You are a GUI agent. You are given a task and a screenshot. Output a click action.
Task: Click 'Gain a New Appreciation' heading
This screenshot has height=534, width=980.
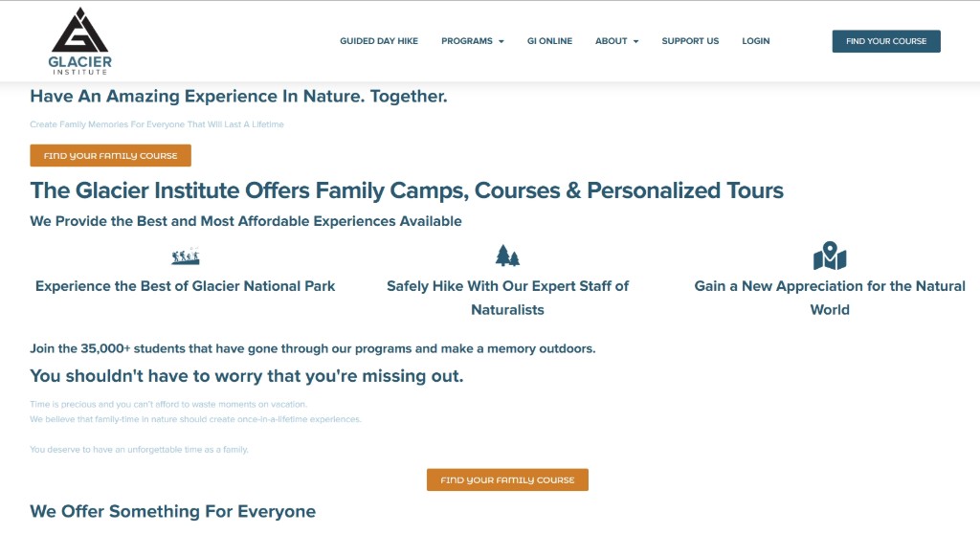[830, 298]
